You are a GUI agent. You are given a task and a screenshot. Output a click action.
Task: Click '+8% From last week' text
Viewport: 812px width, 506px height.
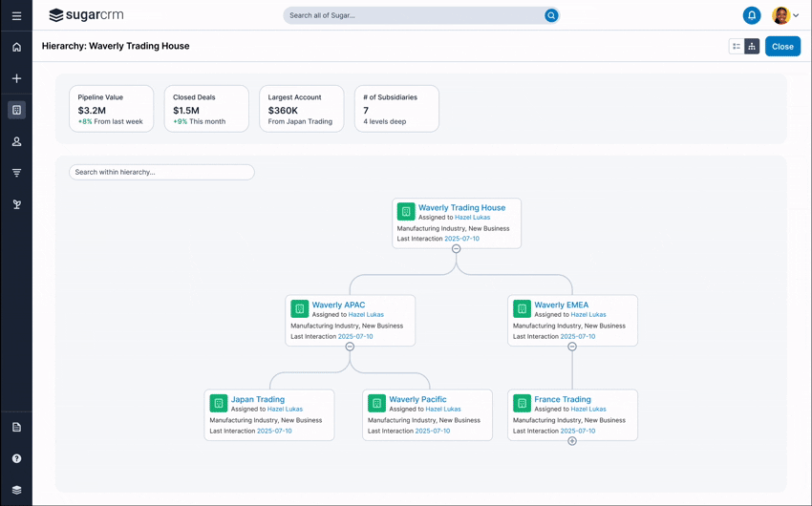110,121
